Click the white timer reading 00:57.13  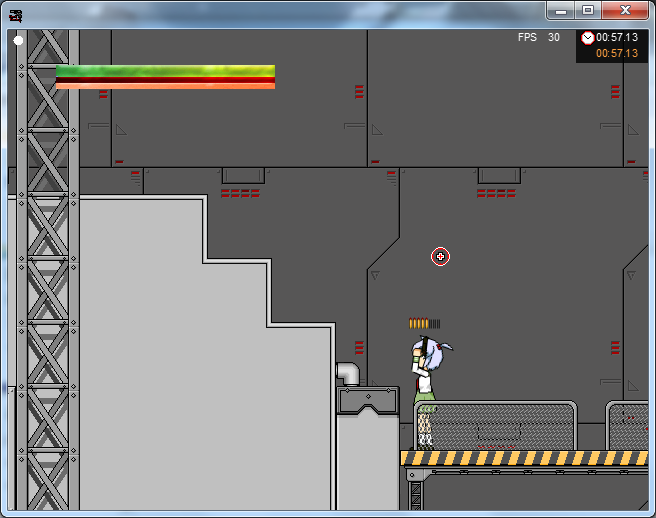(x=617, y=37)
